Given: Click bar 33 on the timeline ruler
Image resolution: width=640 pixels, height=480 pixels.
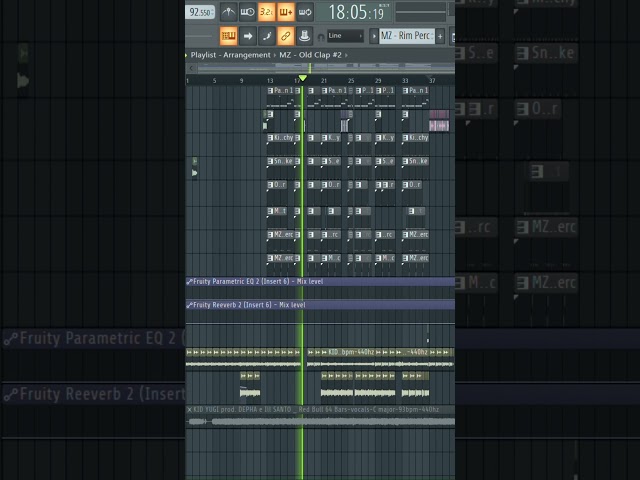Looking at the screenshot, I should [405, 81].
